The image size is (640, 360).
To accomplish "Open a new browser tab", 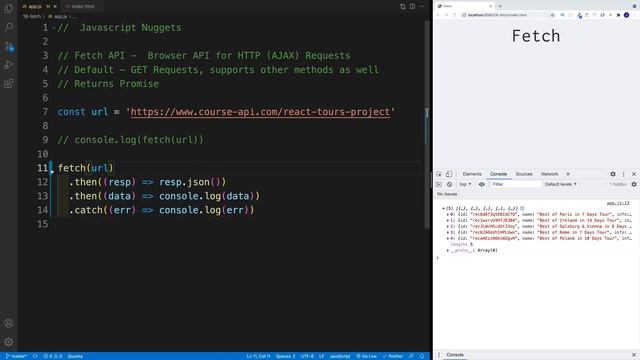I will pos(500,6).
